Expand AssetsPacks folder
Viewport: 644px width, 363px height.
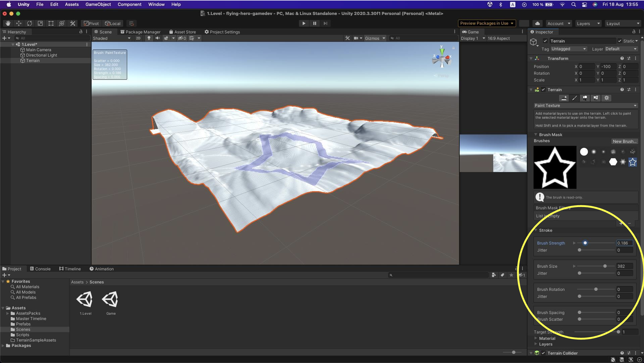7,313
